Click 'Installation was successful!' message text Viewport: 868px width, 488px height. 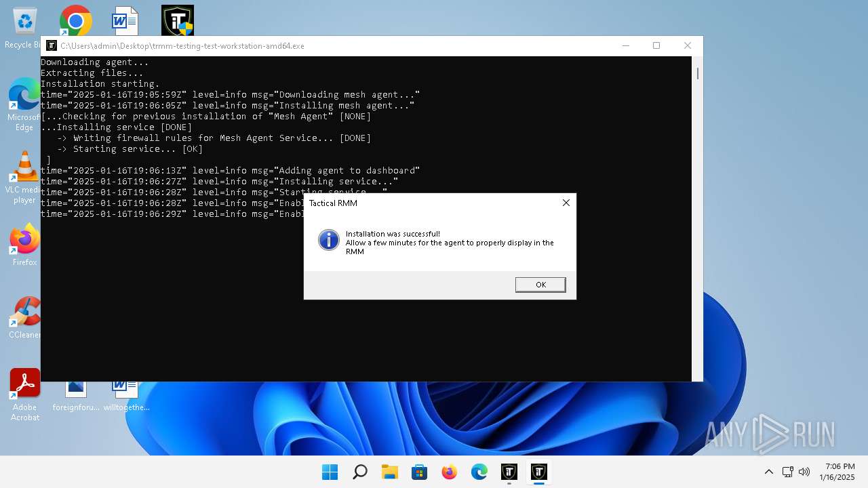point(393,234)
